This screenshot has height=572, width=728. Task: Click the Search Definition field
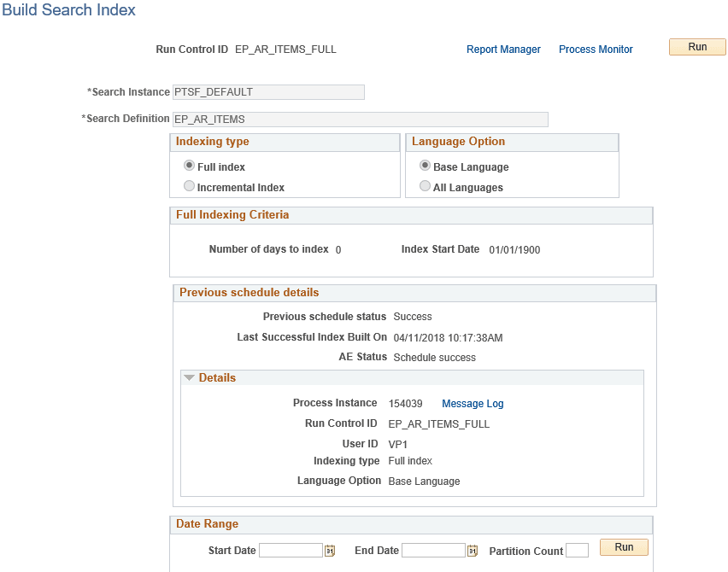coord(359,119)
